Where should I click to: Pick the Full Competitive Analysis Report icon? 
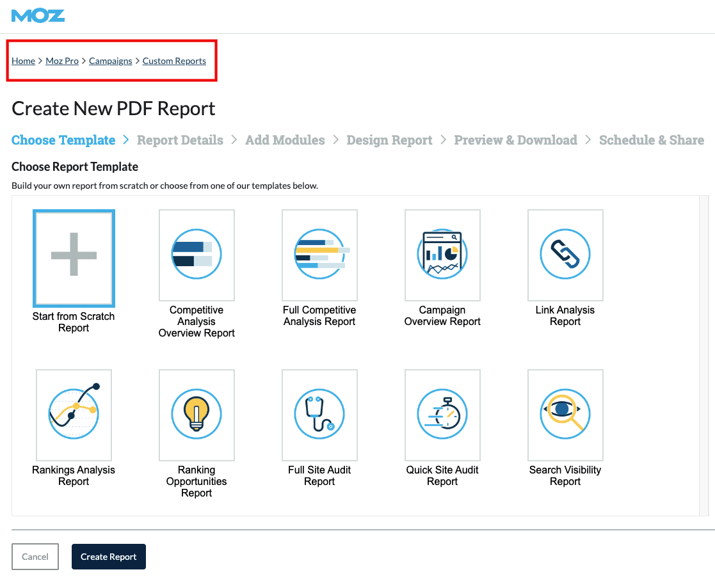(319, 255)
